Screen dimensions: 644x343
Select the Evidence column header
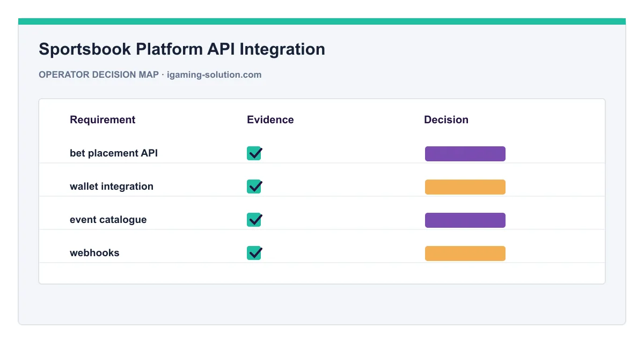(x=270, y=120)
